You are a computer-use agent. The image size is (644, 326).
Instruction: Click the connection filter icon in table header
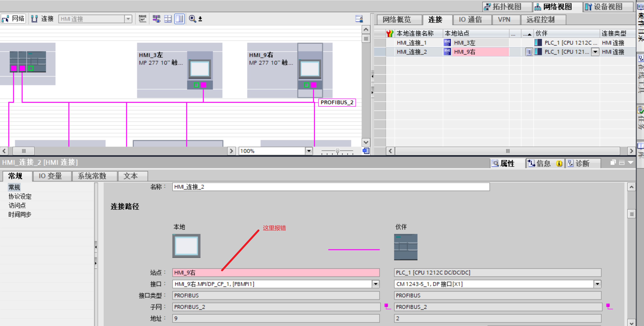click(389, 33)
